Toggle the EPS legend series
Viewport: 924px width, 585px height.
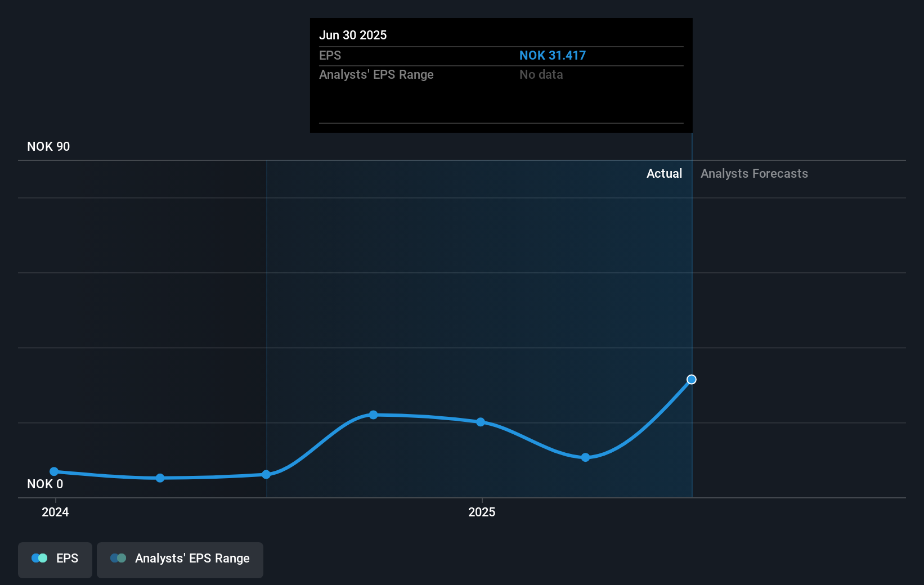point(55,560)
